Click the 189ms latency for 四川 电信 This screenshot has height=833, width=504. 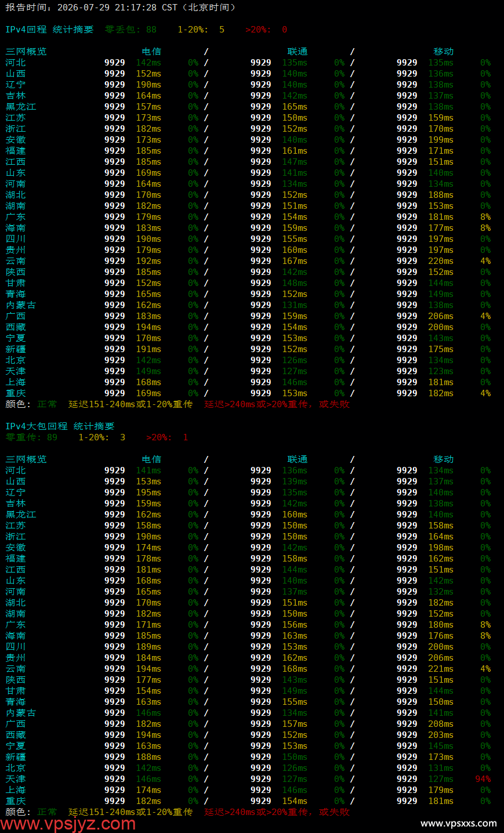[x=148, y=647]
